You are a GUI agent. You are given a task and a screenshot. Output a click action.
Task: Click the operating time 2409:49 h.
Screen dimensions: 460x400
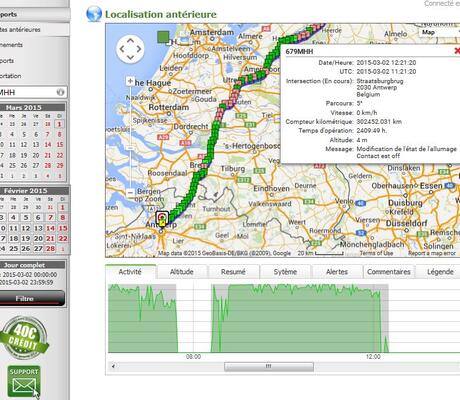(372, 130)
